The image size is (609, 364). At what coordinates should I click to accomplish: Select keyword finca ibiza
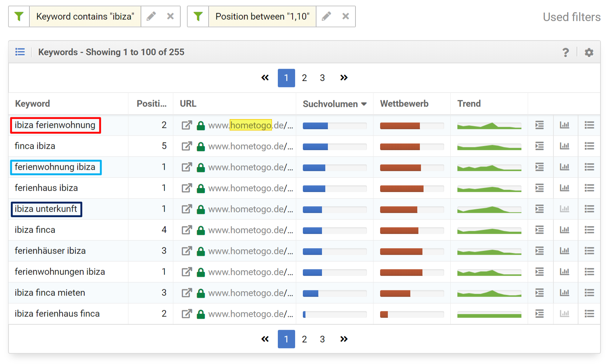35,146
